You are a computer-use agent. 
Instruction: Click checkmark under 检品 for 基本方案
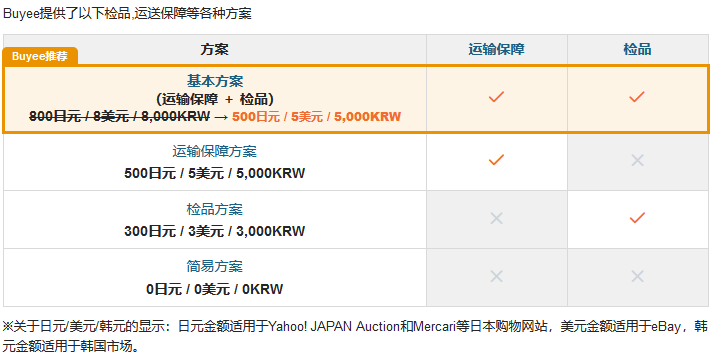tap(637, 97)
